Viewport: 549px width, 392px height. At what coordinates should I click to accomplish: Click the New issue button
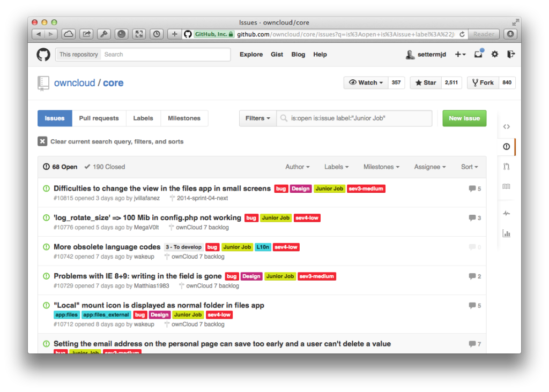(x=464, y=118)
